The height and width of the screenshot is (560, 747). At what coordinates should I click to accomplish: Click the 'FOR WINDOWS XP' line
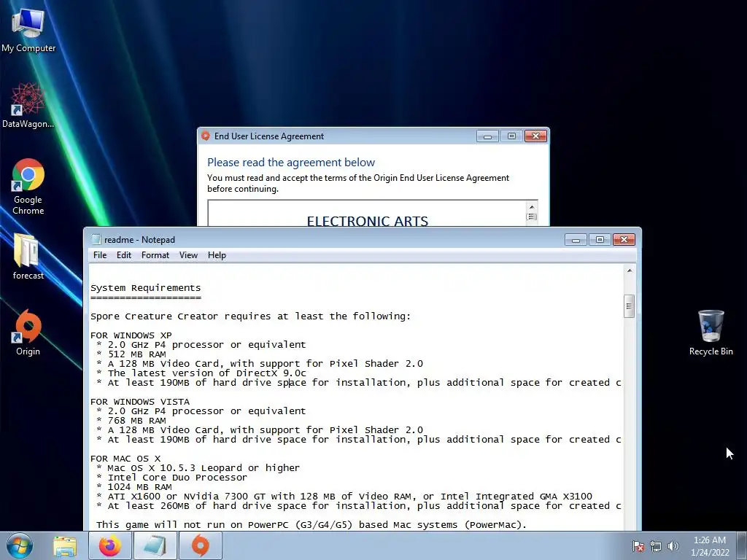pos(131,335)
